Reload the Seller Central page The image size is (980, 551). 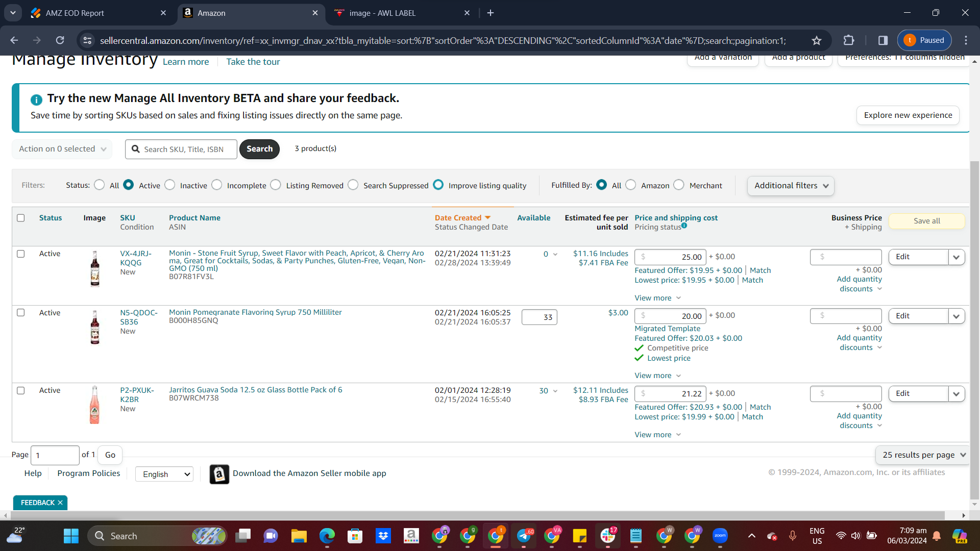pos(60,40)
